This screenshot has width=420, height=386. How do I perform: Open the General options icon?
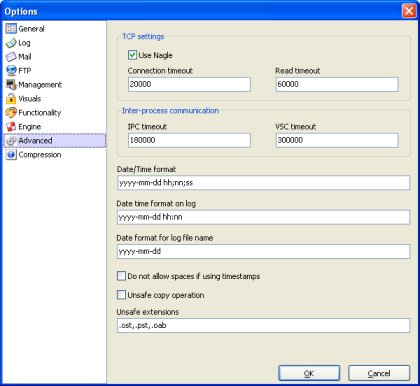pyautogui.click(x=11, y=29)
